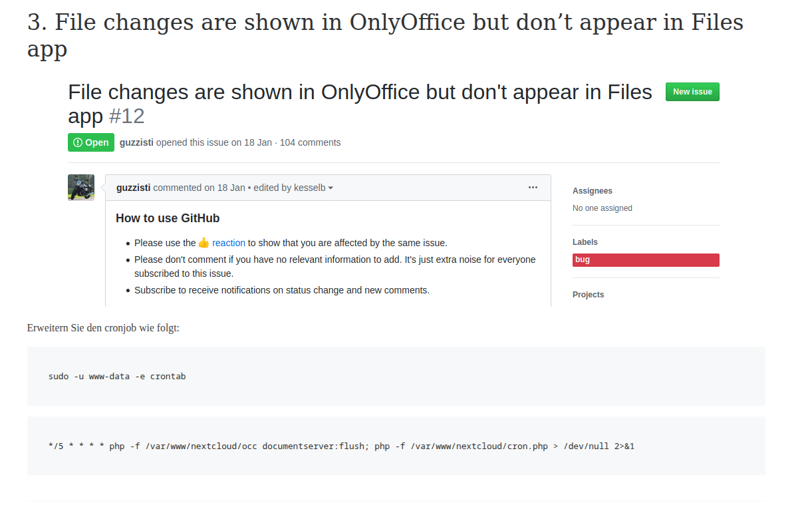Viewport: 812px width, 507px height.
Task: Click the cronjob documentserver:flush code block
Action: 396,446
